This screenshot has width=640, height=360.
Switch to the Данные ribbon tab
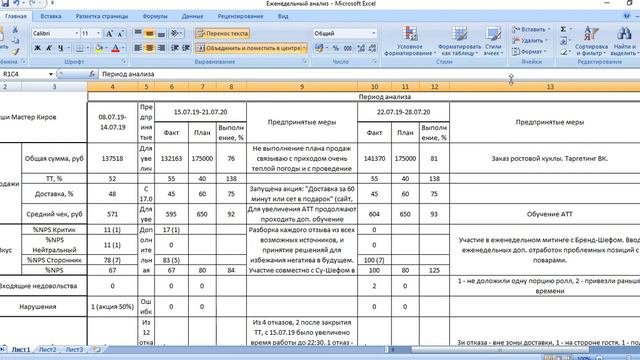tap(192, 16)
